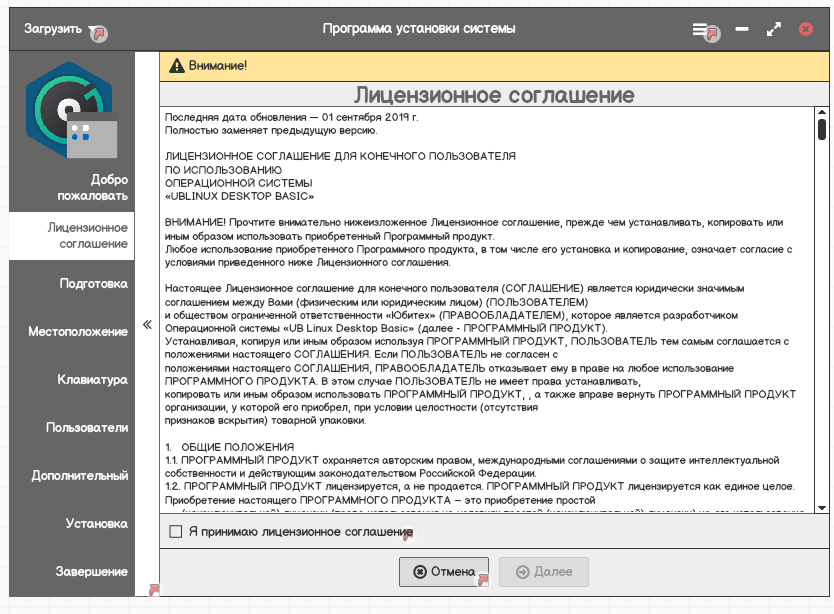The height and width of the screenshot is (614, 834).
Task: Select Лицензионное соглашение step
Action: click(x=72, y=236)
